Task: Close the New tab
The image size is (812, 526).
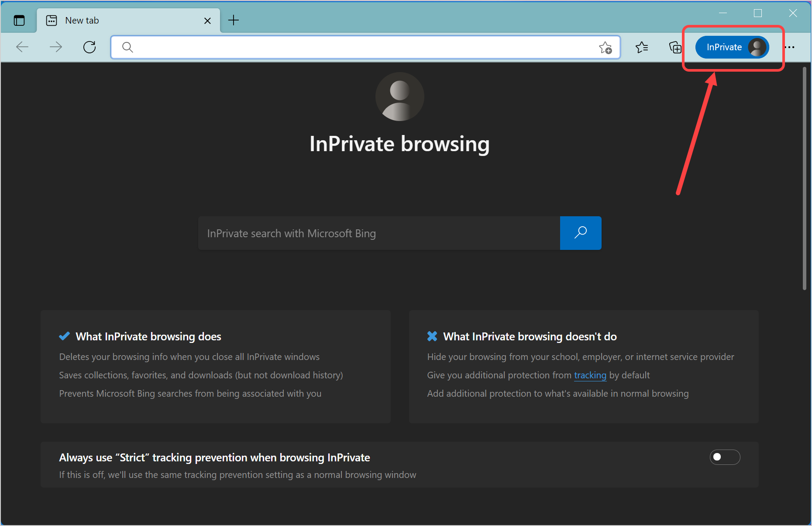Action: click(x=208, y=20)
